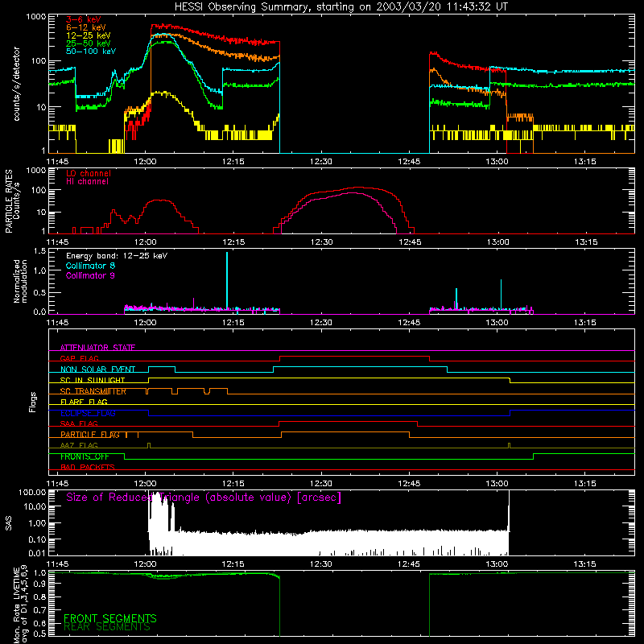Click the Normalized modulation axis label

click(x=21, y=281)
